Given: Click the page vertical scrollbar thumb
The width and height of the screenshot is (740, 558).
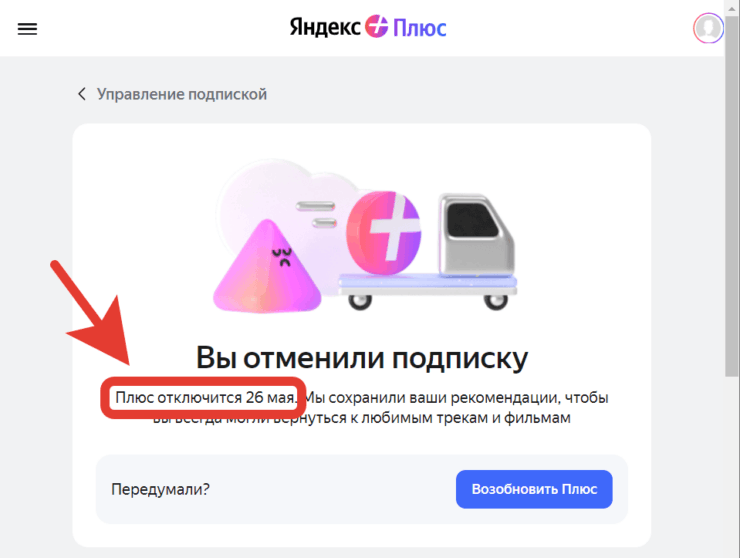Looking at the screenshot, I should 732,194.
